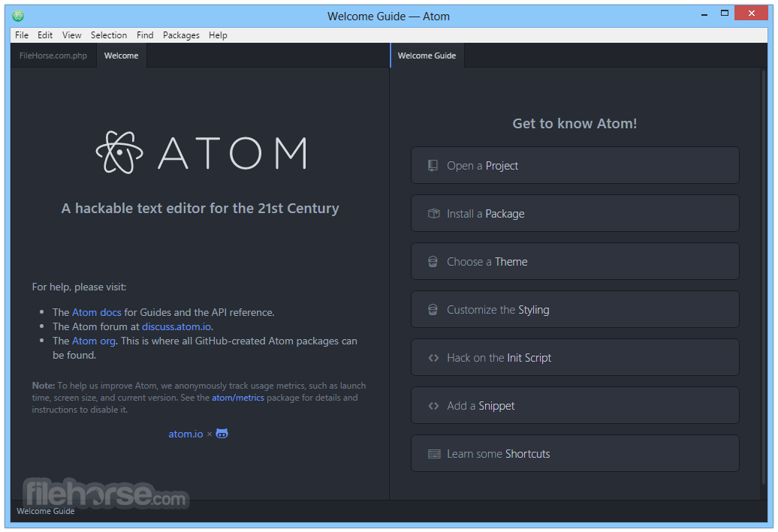Click the paint bucket icon beside Choose a Theme
Viewport: 778px width, 532px height.
click(x=433, y=262)
